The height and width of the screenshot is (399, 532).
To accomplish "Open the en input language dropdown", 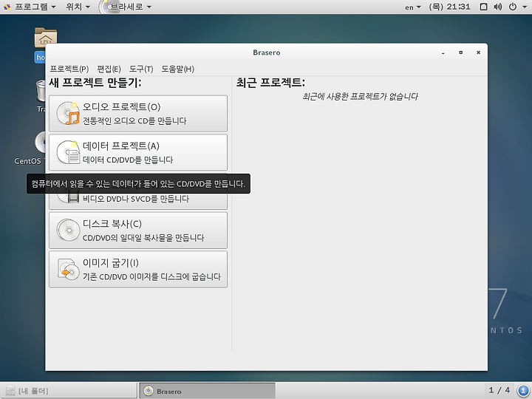I will (x=413, y=7).
